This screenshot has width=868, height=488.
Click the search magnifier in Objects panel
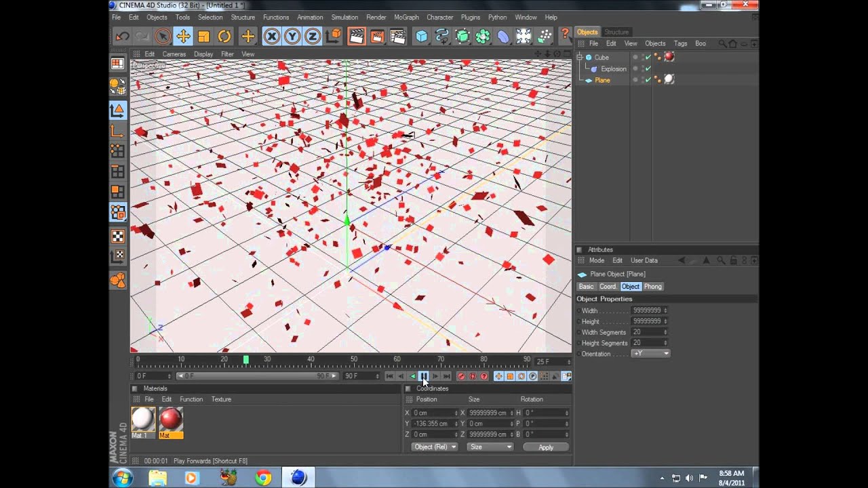tap(722, 43)
